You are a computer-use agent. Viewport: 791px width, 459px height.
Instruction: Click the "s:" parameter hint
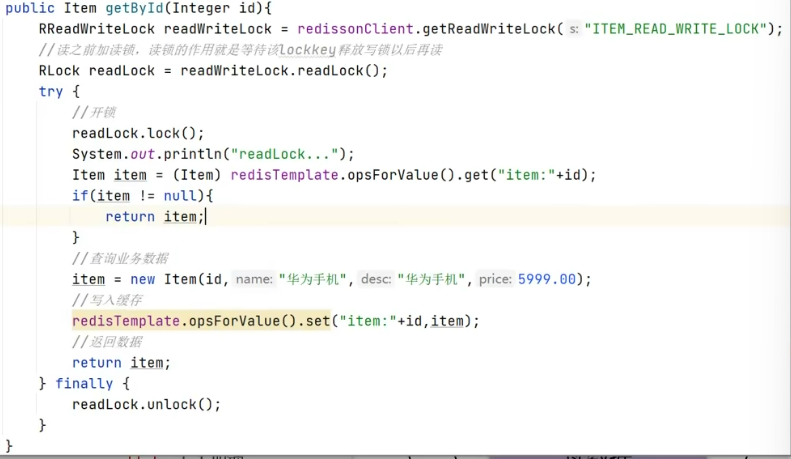pos(573,29)
